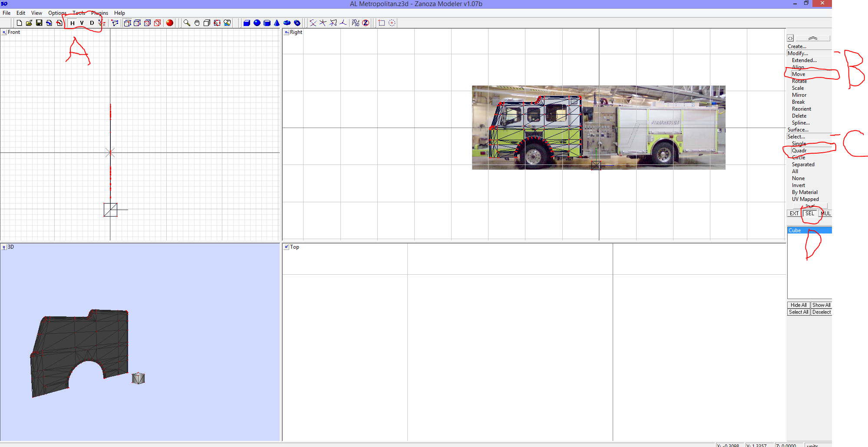Toggle the H view button

click(72, 23)
